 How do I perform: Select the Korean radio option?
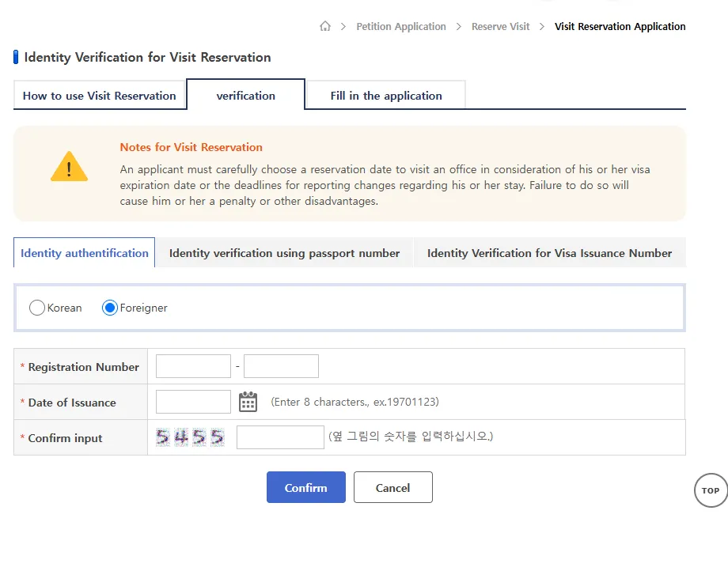pyautogui.click(x=37, y=308)
